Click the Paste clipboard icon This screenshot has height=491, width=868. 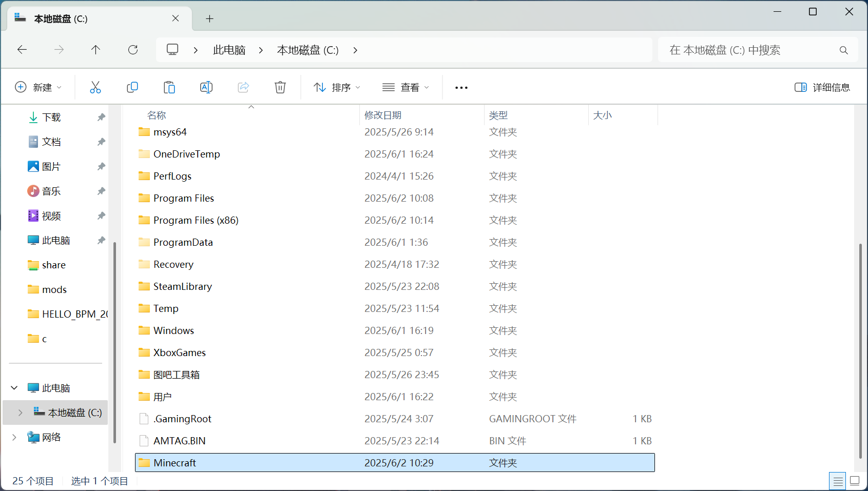169,87
